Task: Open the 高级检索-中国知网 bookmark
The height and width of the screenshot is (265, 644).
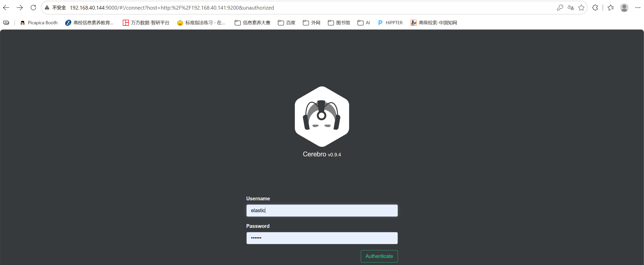Action: point(434,23)
